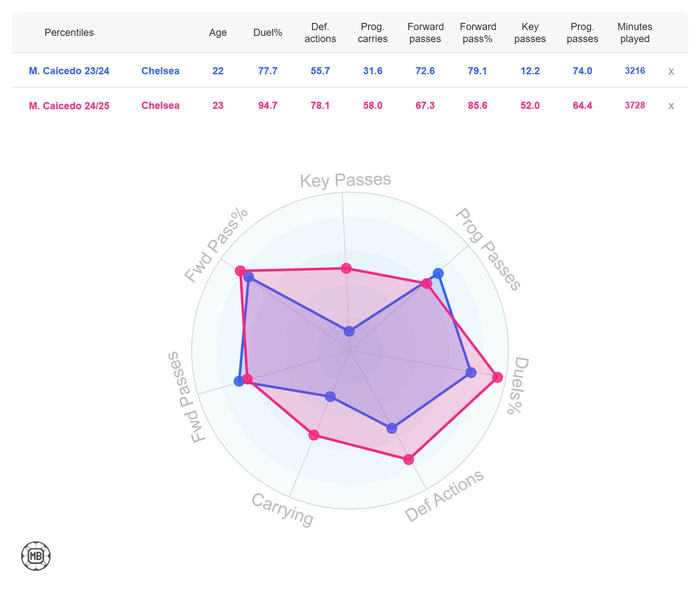Open the pink Chelsea team link
This screenshot has height=602, width=700.
(x=160, y=106)
